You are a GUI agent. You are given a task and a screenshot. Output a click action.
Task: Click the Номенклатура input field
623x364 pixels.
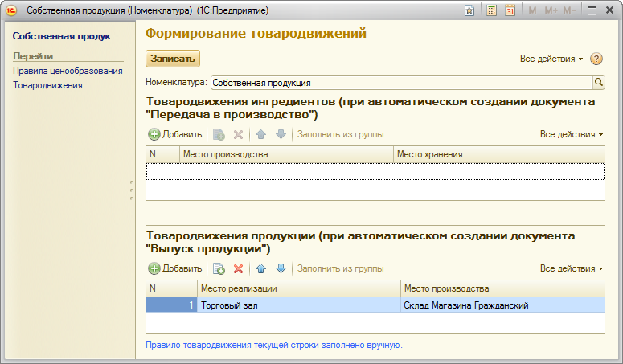[x=401, y=83]
